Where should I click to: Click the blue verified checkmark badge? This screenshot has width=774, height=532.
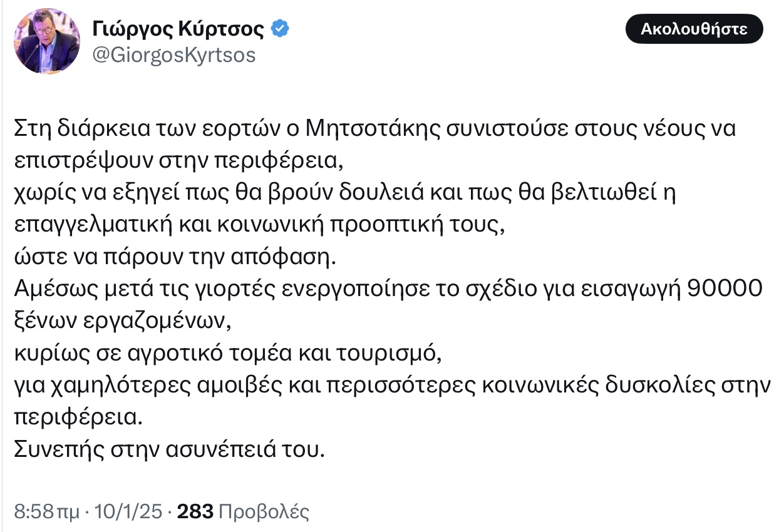(279, 29)
